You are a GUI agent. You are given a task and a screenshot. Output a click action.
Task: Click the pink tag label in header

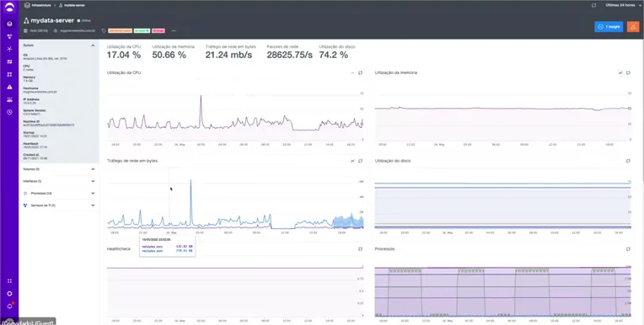[x=158, y=31]
